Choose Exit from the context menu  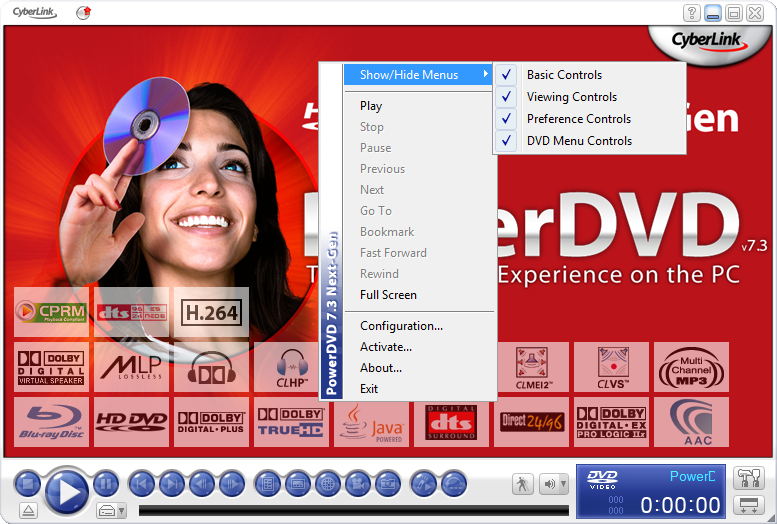point(419,389)
